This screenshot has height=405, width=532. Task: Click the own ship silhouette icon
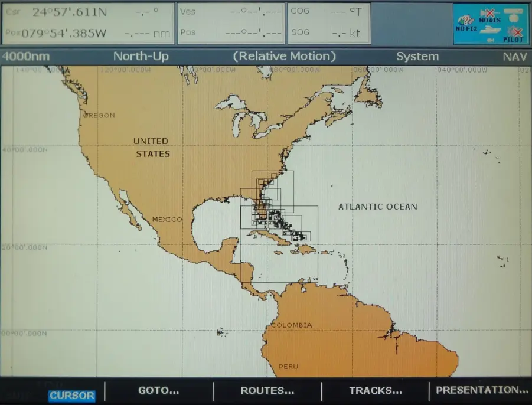coord(490,31)
